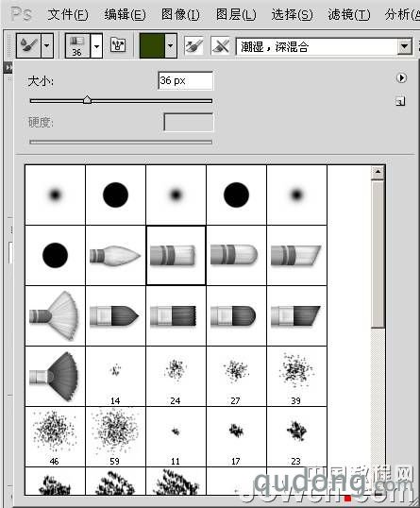Select the spatter brush labeled 27
Viewport: 420px width, 508px height.
[236, 376]
